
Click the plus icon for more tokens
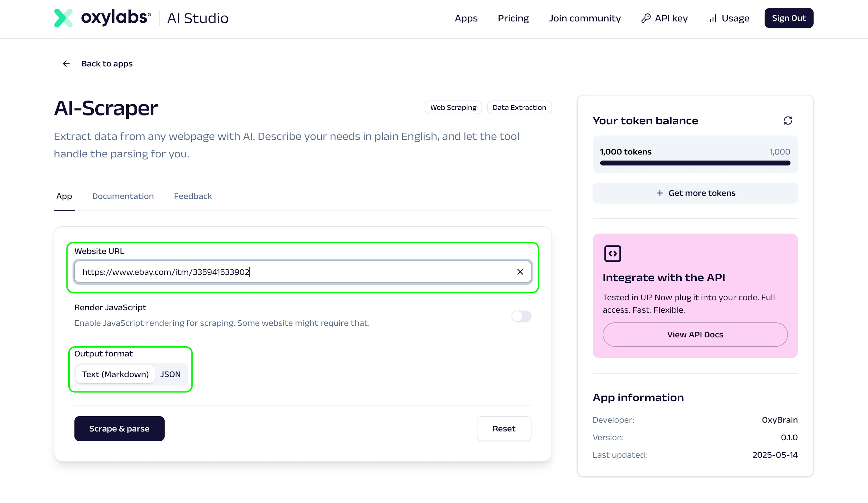(x=659, y=193)
